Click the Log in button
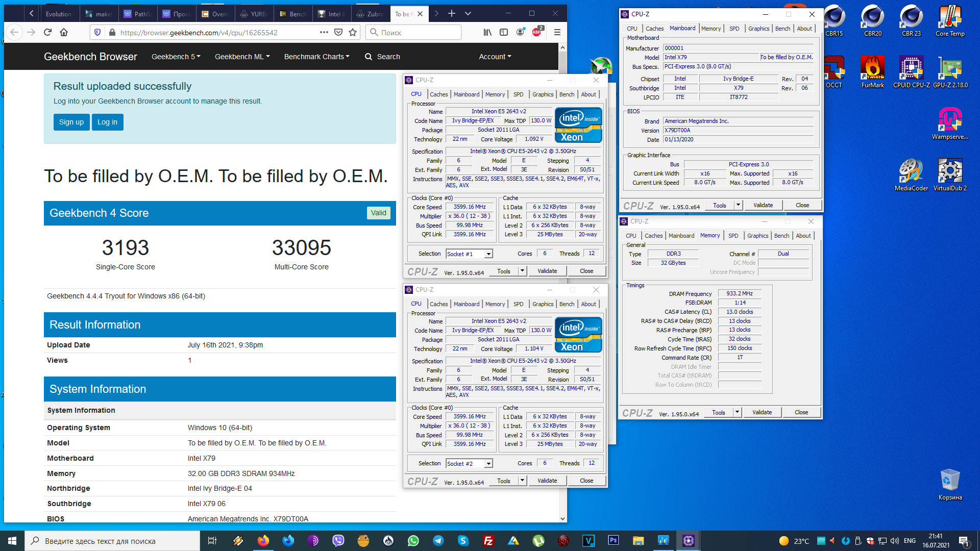 pos(107,122)
